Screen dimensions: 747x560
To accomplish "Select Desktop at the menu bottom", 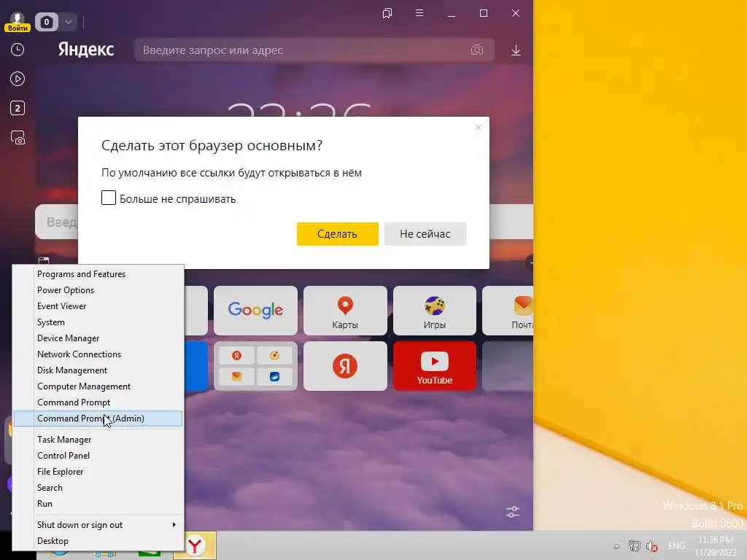I will click(98, 541).
